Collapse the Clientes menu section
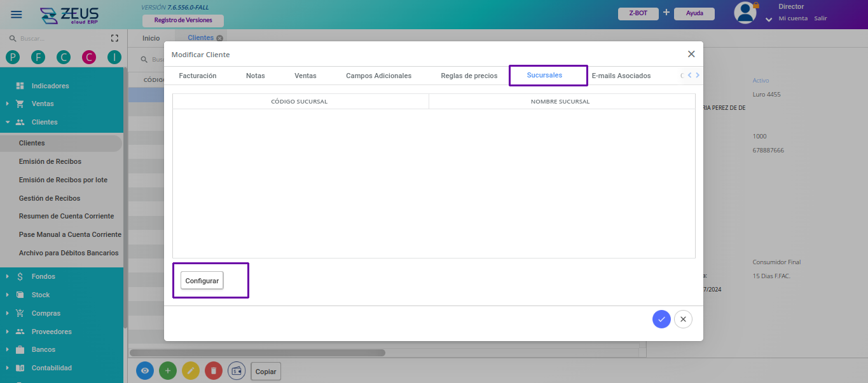The image size is (868, 383). 7,122
